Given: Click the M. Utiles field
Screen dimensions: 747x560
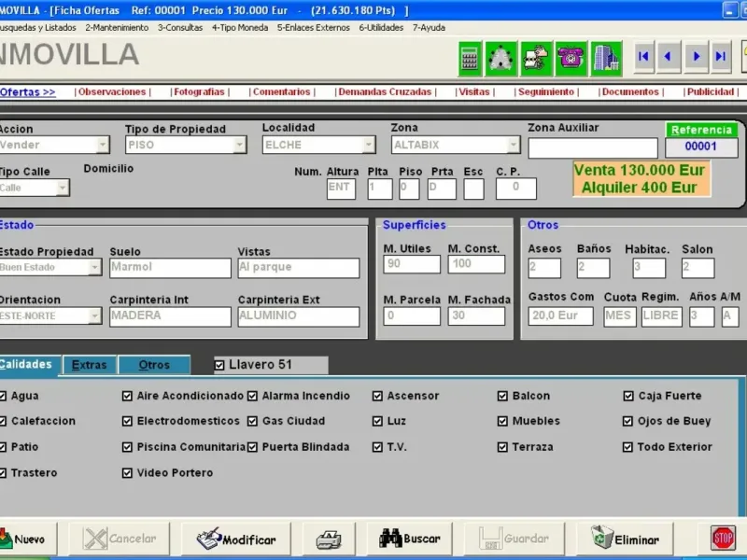Looking at the screenshot, I should [412, 264].
